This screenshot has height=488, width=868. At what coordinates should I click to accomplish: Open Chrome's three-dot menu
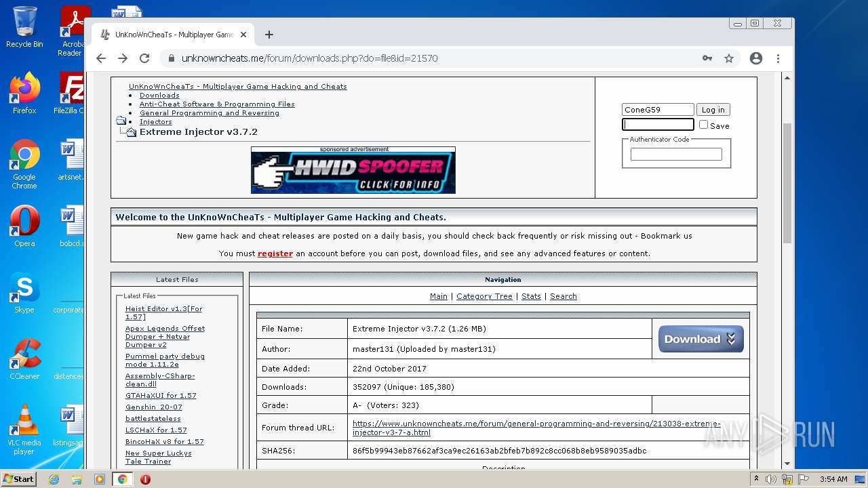778,58
